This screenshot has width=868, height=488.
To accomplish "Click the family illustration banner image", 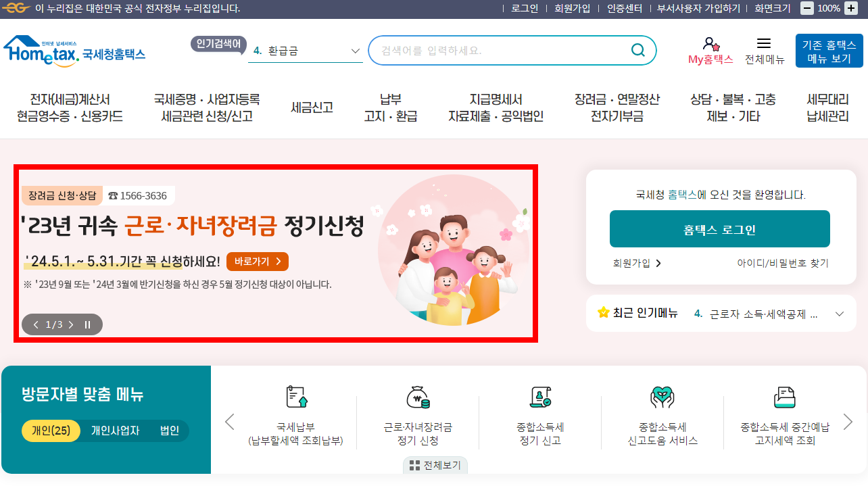I will tap(454, 251).
